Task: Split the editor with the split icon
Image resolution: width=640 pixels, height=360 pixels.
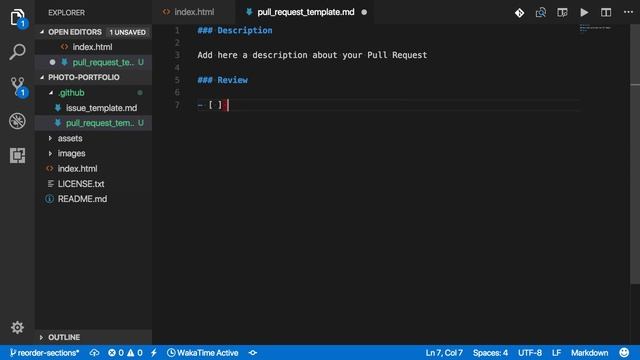Action: (x=606, y=13)
